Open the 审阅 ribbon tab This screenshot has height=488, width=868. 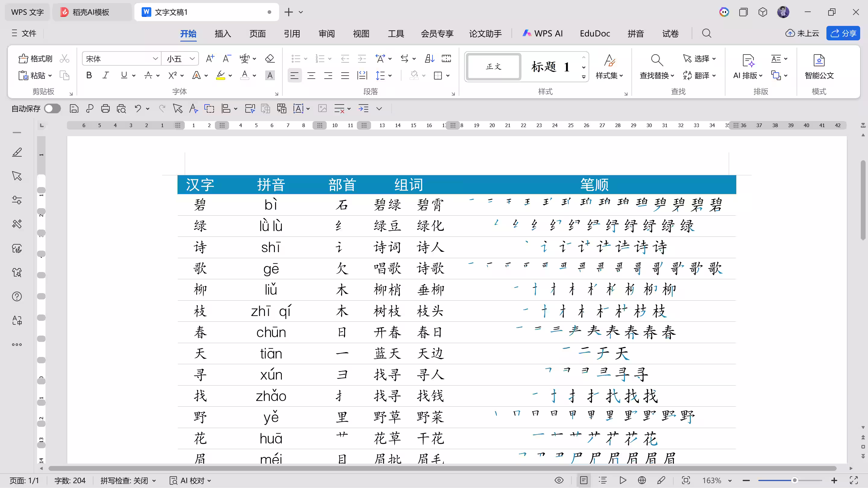point(326,33)
